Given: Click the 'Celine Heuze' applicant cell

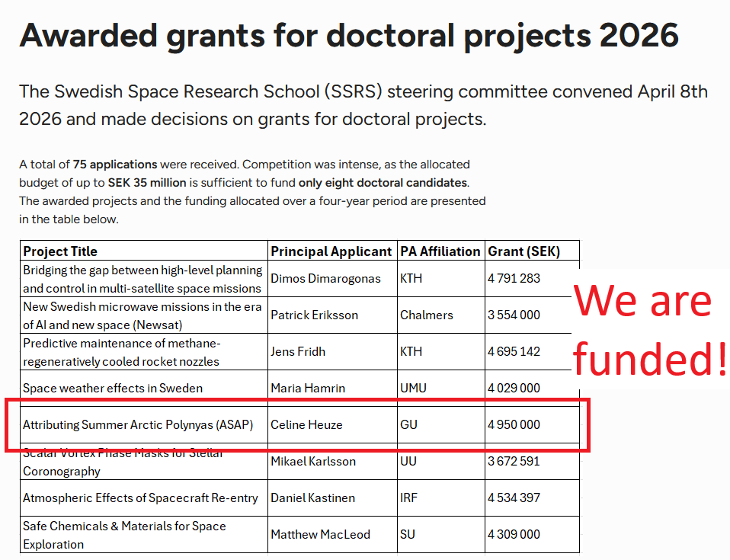Looking at the screenshot, I should (x=306, y=424).
